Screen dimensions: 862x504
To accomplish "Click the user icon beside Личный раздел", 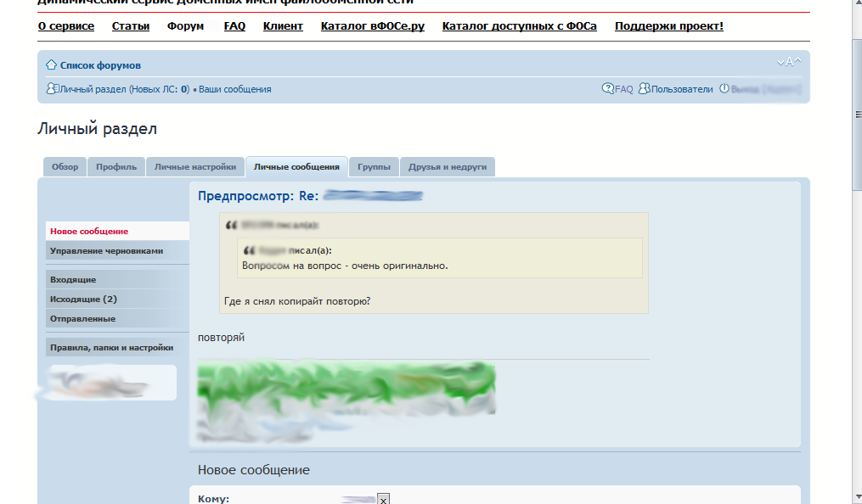I will click(52, 88).
